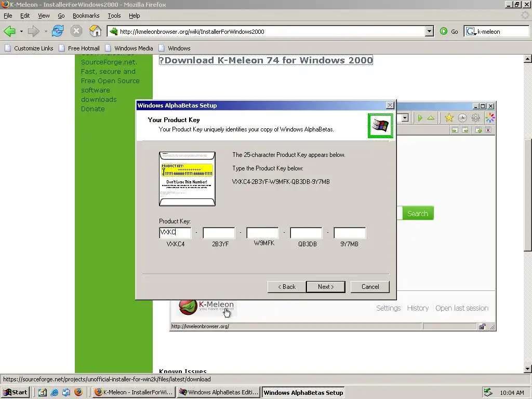Launch Internet Explorer from quick launch

pos(54,392)
